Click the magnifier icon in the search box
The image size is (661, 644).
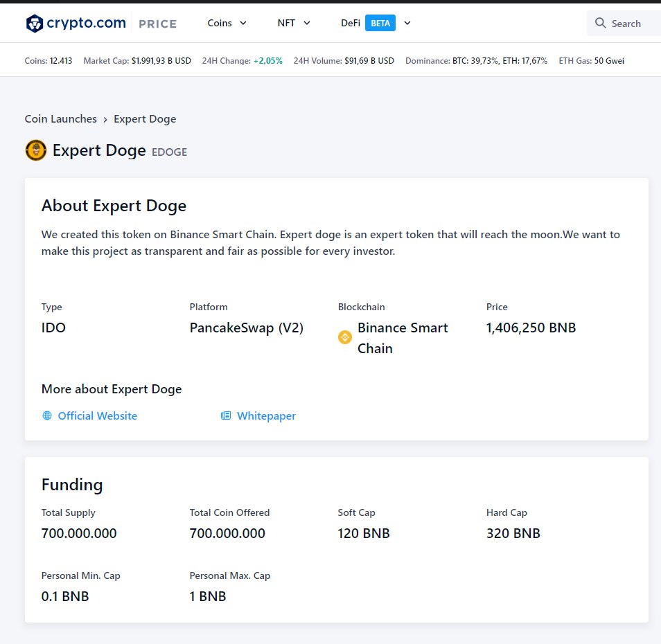tap(600, 23)
